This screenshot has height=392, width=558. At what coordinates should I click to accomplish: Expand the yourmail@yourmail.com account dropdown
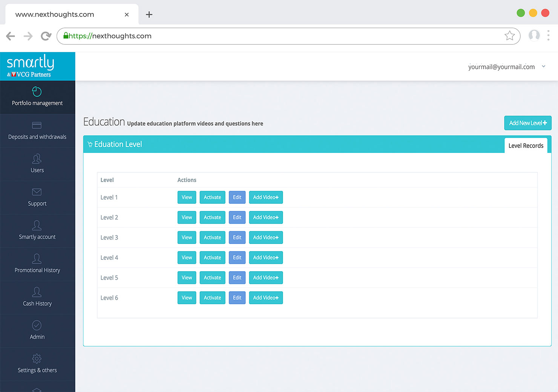point(543,66)
